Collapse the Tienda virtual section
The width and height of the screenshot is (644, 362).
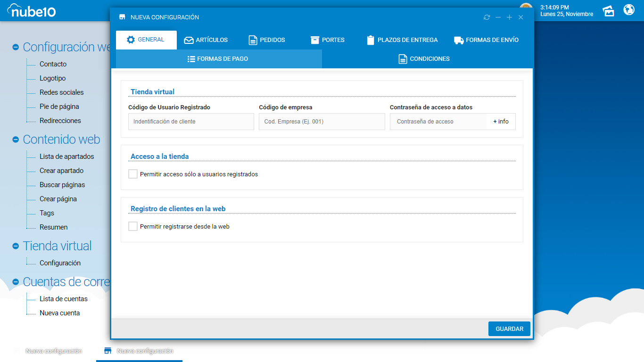[16, 246]
